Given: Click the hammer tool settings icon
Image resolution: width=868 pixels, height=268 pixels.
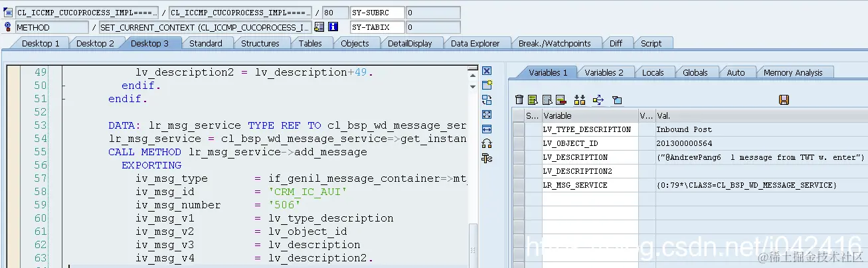Looking at the screenshot, I should tap(487, 158).
